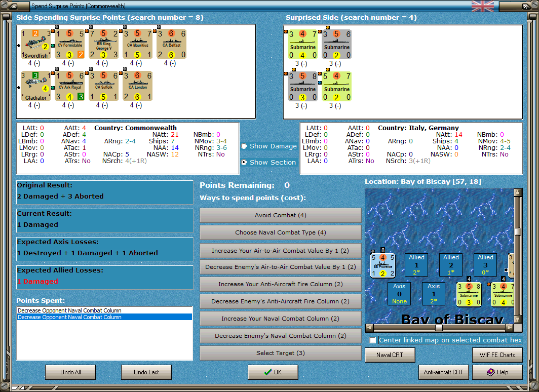Open the Naval CRT chart
539x392 pixels.
(x=390, y=355)
